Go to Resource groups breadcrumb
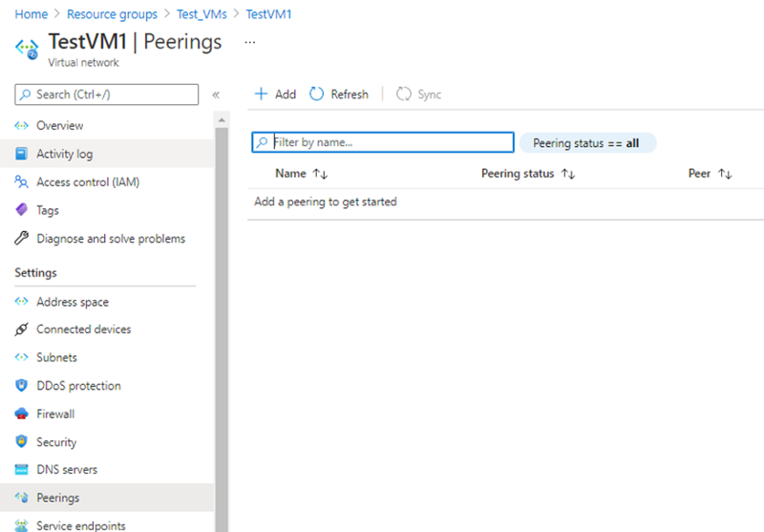This screenshot has width=764, height=532. click(111, 15)
